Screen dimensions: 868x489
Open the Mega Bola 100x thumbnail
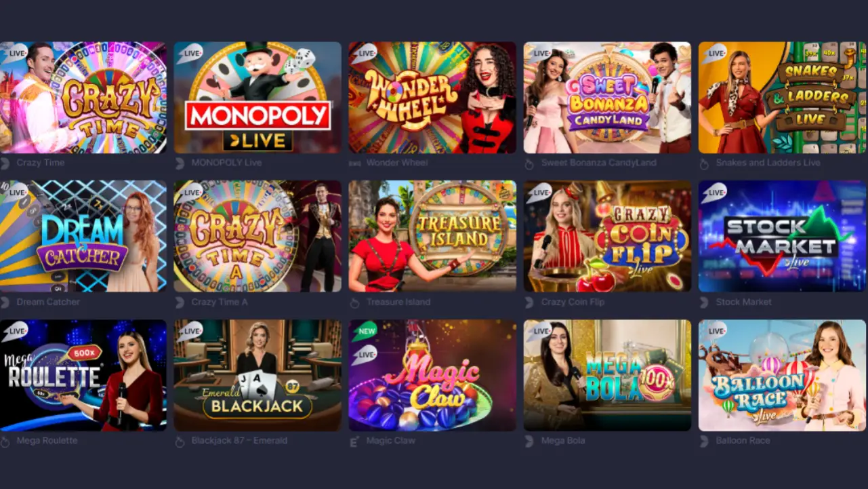point(607,375)
